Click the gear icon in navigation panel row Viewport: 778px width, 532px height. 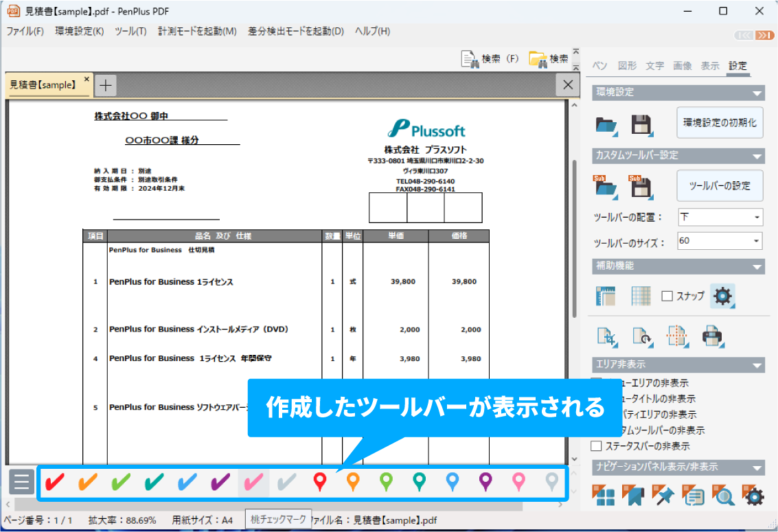[753, 495]
